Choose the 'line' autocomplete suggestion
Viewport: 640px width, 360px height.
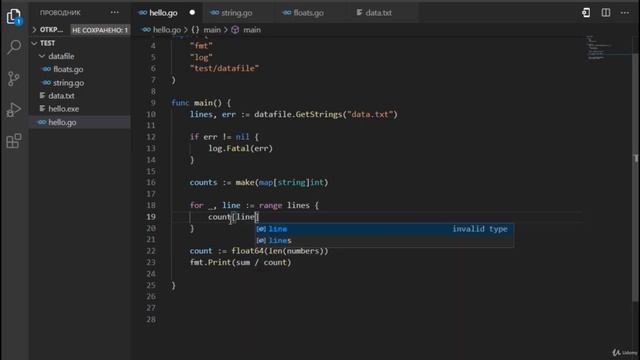384,229
